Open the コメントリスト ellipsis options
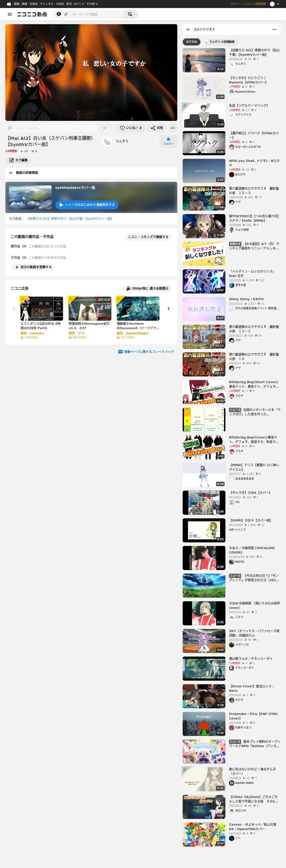This screenshot has width=286, height=868. pos(274,29)
